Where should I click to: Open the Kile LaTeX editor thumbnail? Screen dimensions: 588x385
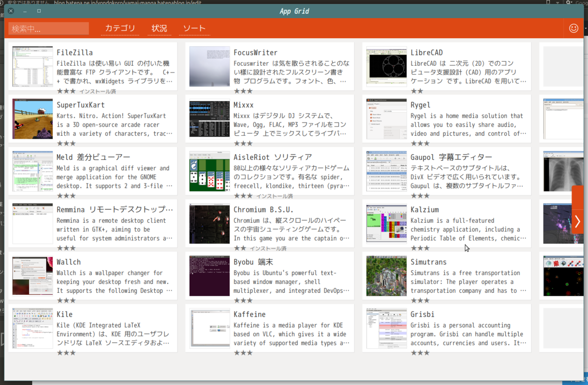tap(32, 329)
